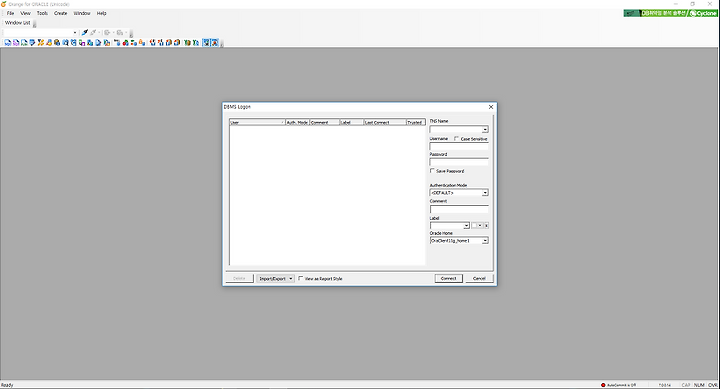This screenshot has height=389, width=720.
Task: Open the Authentication Mode dropdown
Action: (x=485, y=193)
